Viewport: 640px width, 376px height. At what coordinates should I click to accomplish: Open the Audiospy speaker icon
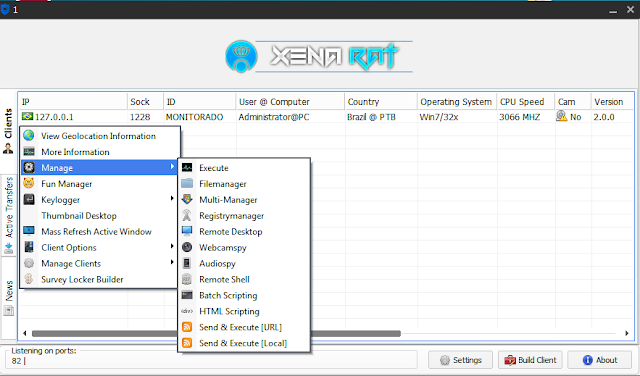click(187, 263)
